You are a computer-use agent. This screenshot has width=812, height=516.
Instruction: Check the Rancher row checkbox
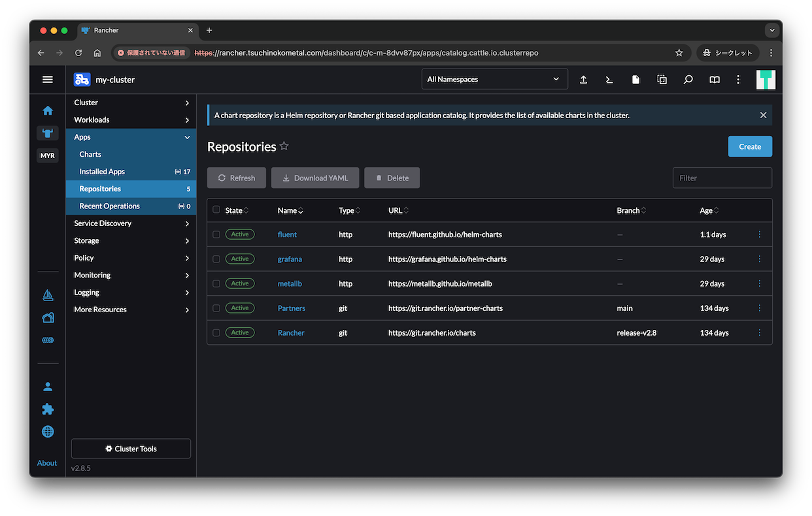click(x=216, y=332)
